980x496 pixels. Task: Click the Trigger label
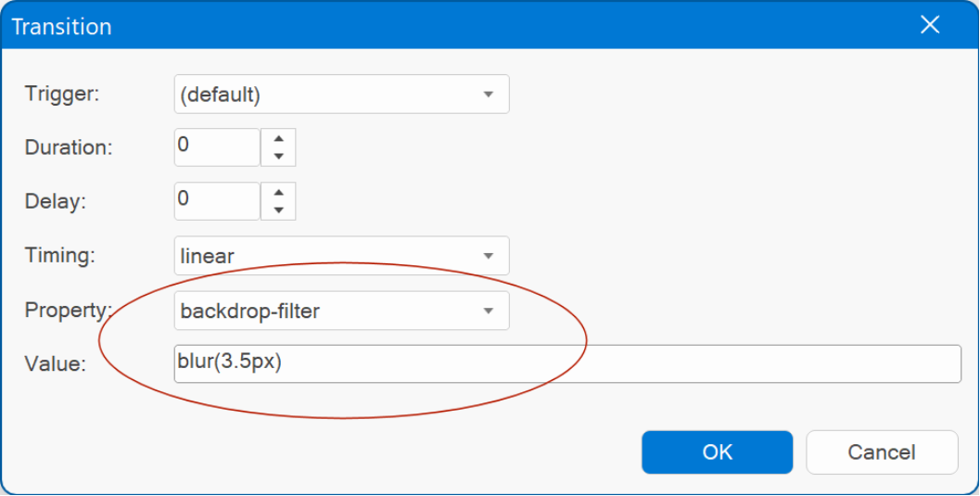(x=62, y=94)
